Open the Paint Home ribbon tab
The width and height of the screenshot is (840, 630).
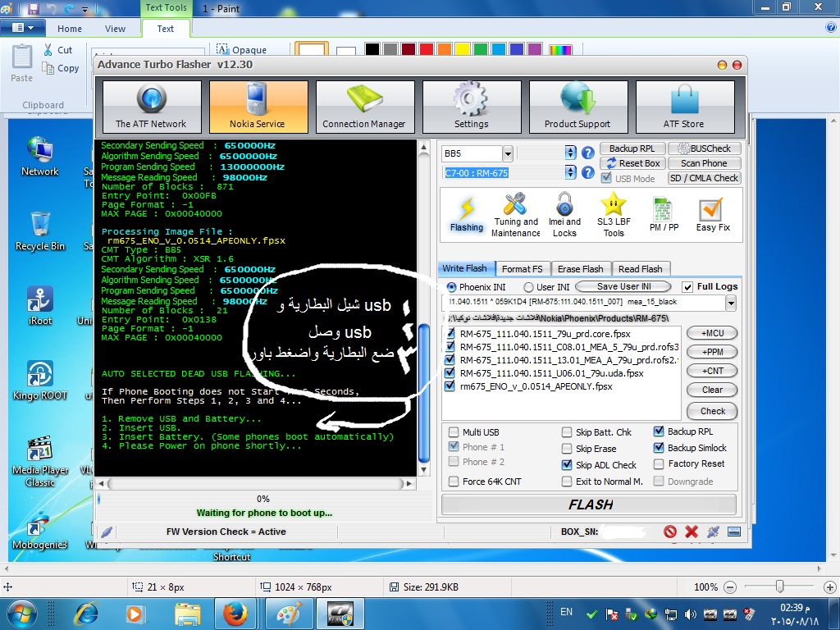(70, 29)
